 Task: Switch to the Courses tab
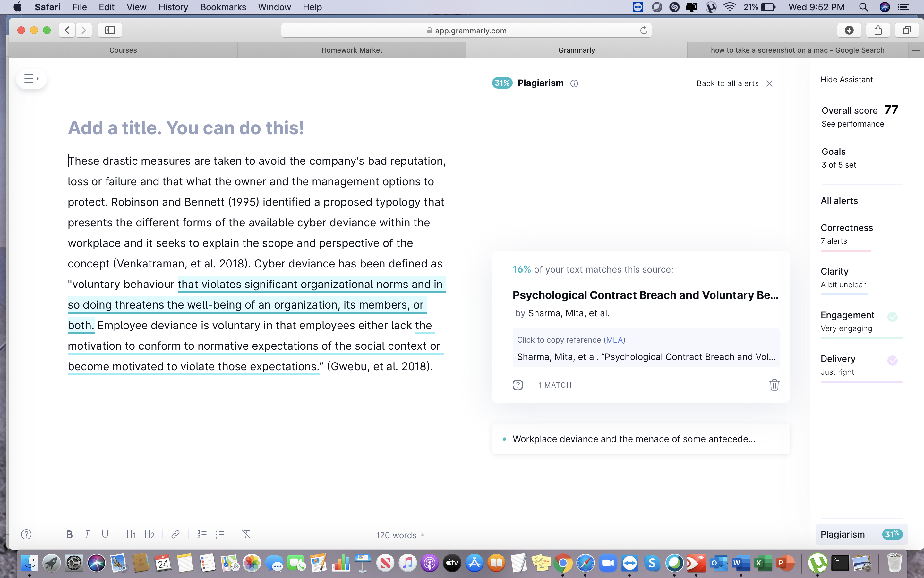click(123, 50)
